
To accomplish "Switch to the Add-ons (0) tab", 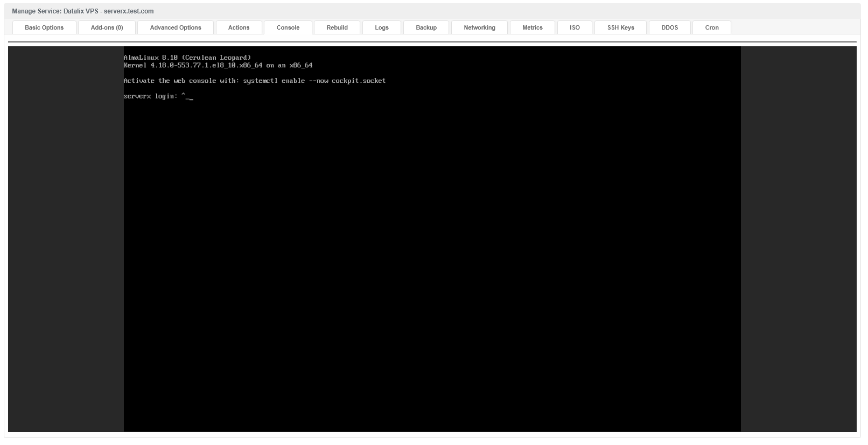I will [x=107, y=27].
